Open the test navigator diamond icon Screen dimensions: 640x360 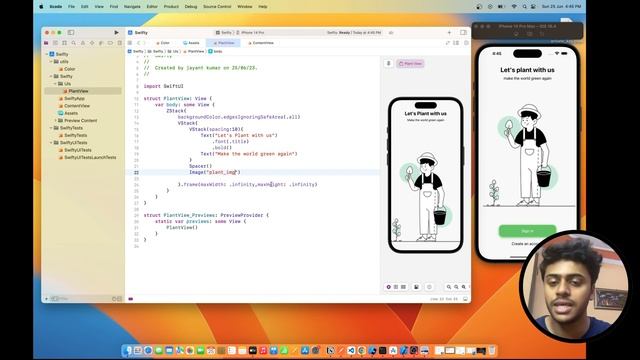click(x=92, y=43)
